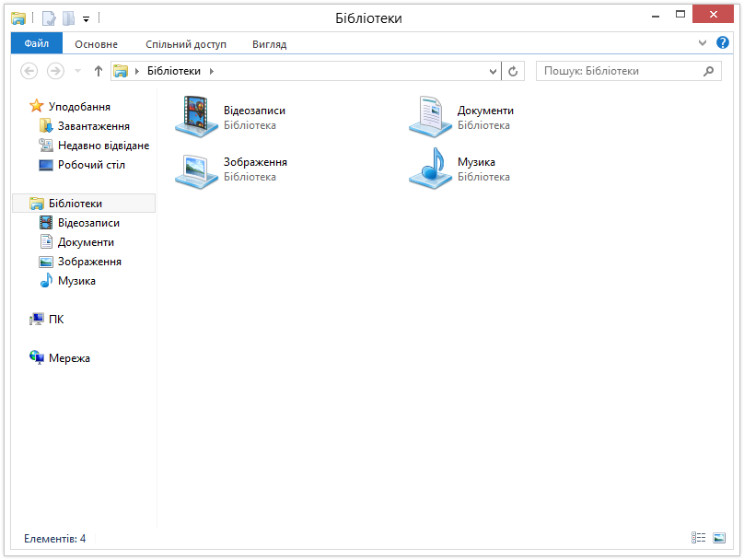Click the libraries icon in address bar

(x=121, y=71)
